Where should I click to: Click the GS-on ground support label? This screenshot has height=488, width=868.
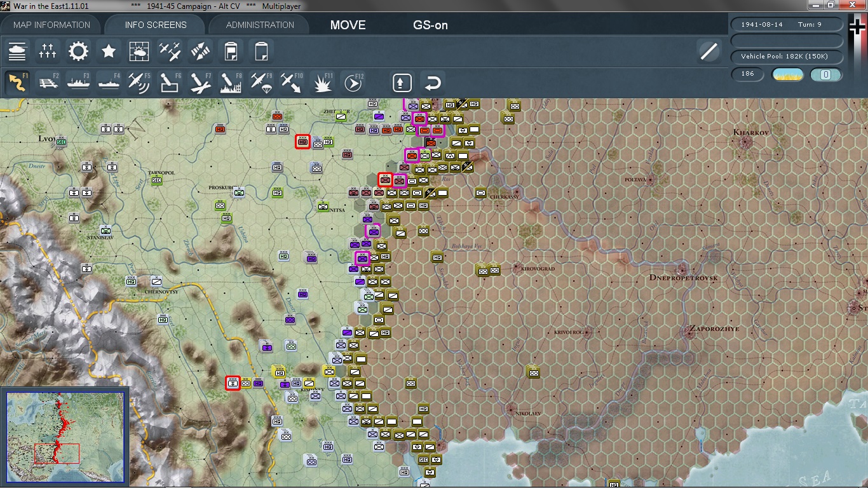[430, 25]
